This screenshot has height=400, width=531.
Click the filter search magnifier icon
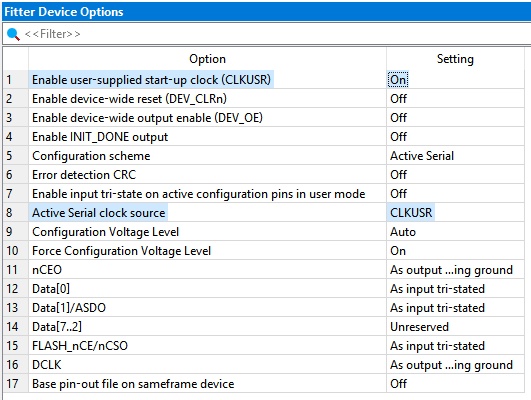coord(13,34)
